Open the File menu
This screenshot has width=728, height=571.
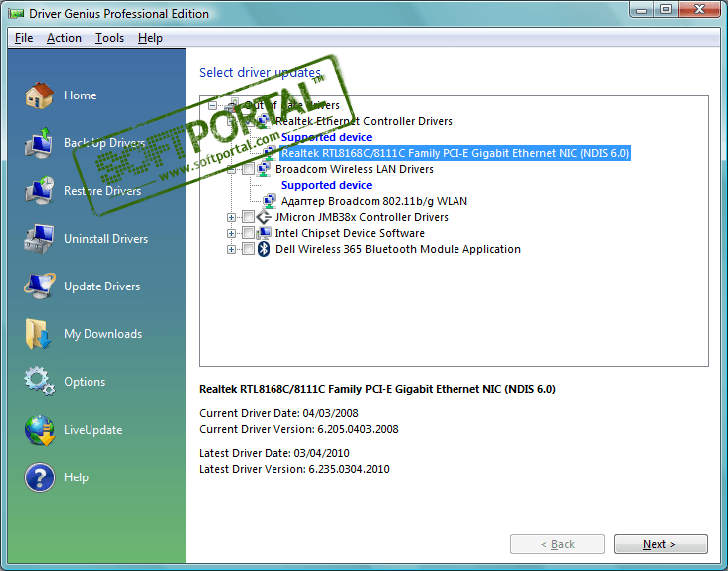coord(24,38)
